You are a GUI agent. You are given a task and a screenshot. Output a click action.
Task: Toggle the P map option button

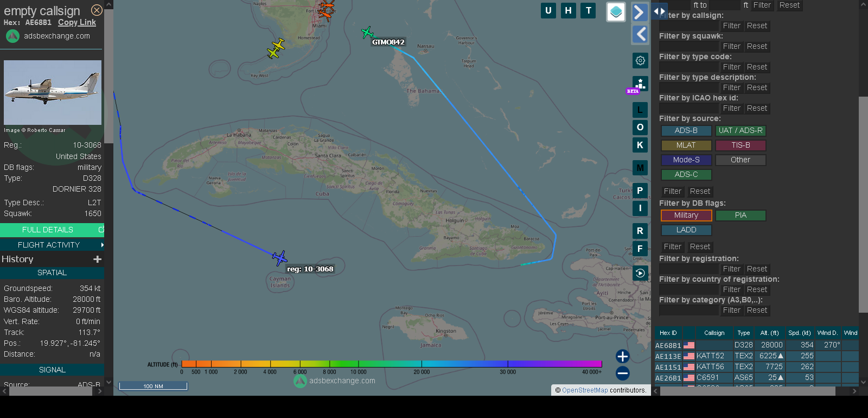coord(640,191)
